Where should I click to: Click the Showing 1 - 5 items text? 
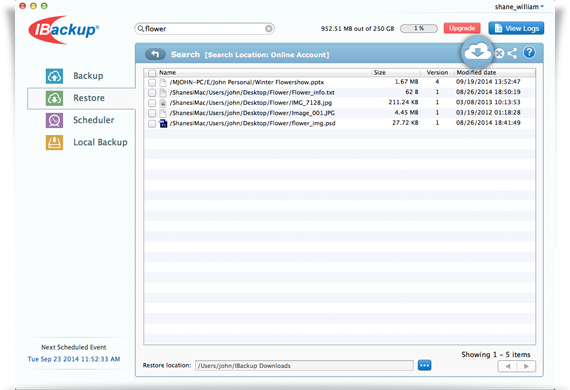pyautogui.click(x=496, y=354)
